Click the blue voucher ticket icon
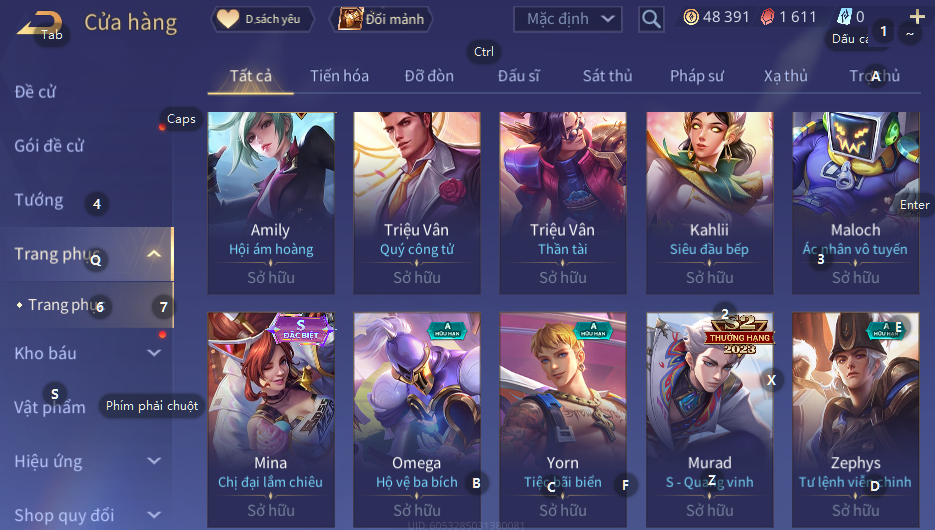The height and width of the screenshot is (530, 935). pos(845,17)
